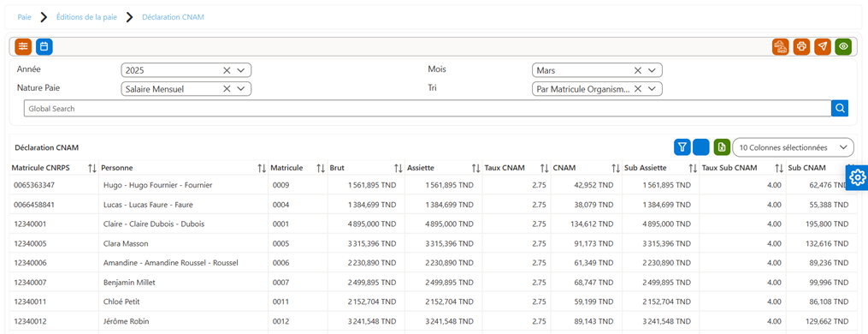Click CNAM value 134,612 TND
The height and width of the screenshot is (334, 868).
[592, 224]
